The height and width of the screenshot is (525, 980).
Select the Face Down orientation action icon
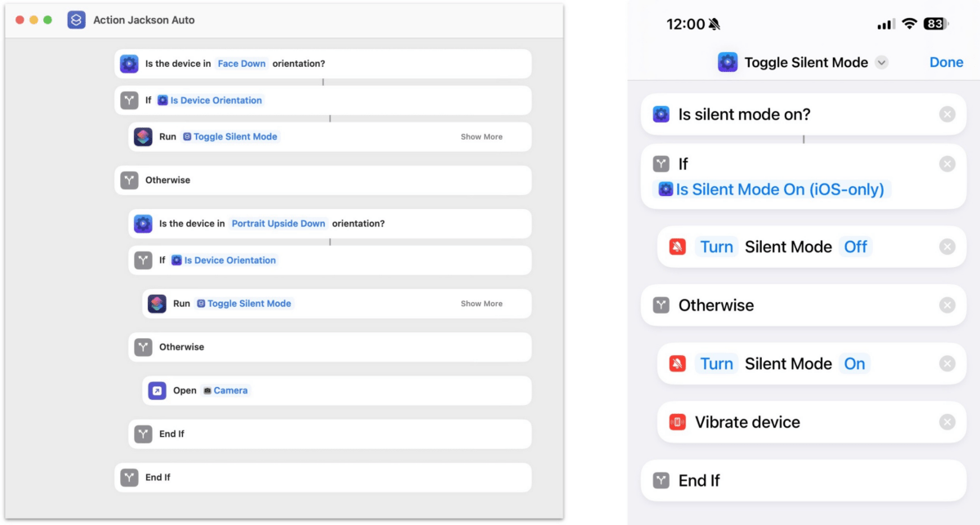click(129, 63)
